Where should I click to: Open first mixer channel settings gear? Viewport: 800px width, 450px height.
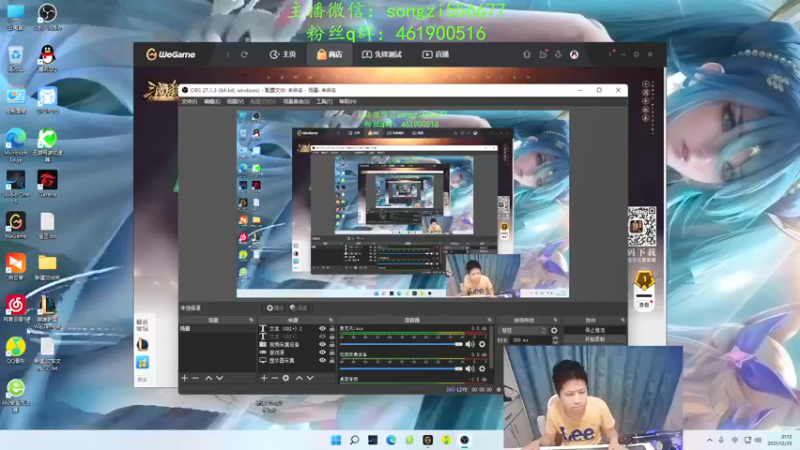[x=482, y=344]
